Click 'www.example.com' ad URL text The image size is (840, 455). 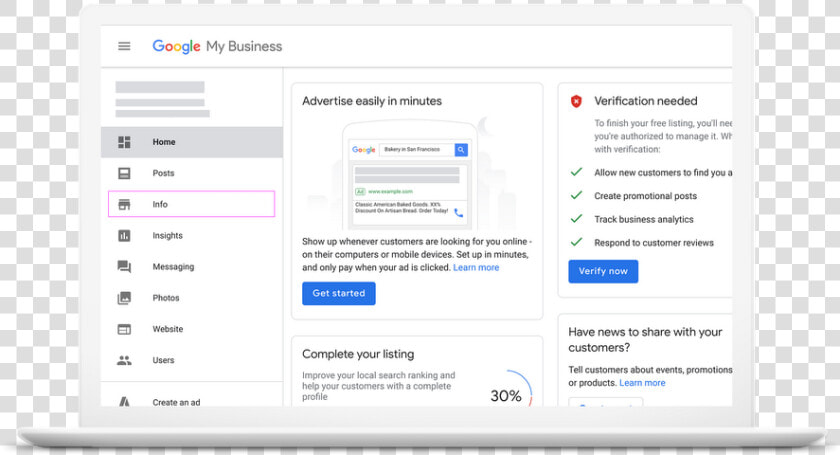[390, 191]
